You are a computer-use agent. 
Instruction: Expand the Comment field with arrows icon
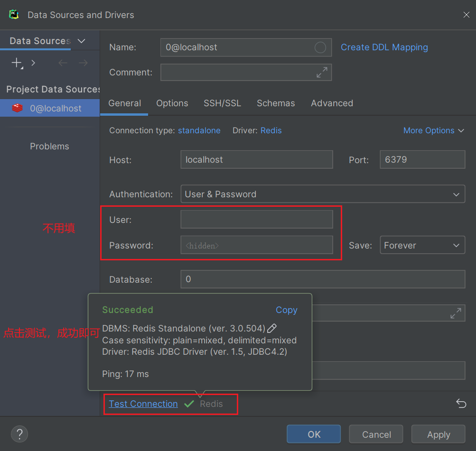(322, 72)
